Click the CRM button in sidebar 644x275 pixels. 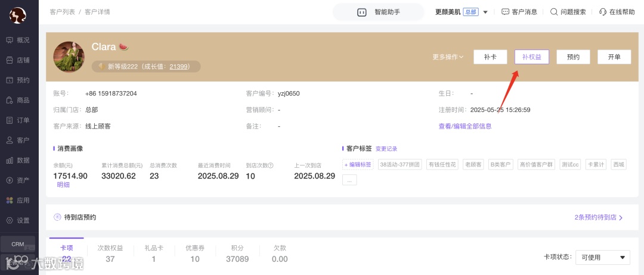coord(18,244)
